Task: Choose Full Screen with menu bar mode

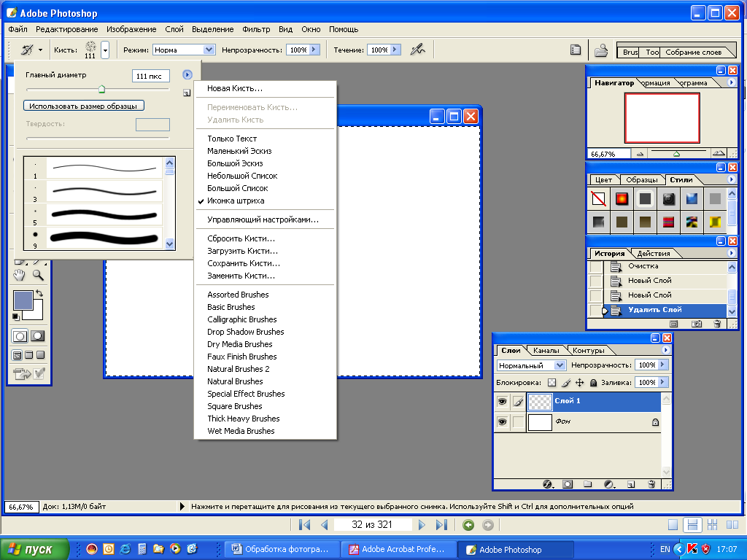Action: (x=28, y=355)
